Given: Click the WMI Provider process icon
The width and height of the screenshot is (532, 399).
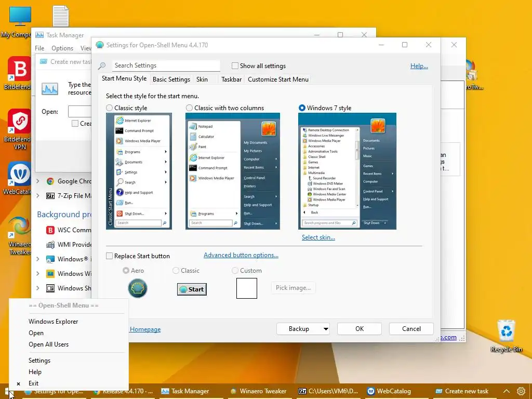Looking at the screenshot, I should [x=50, y=245].
